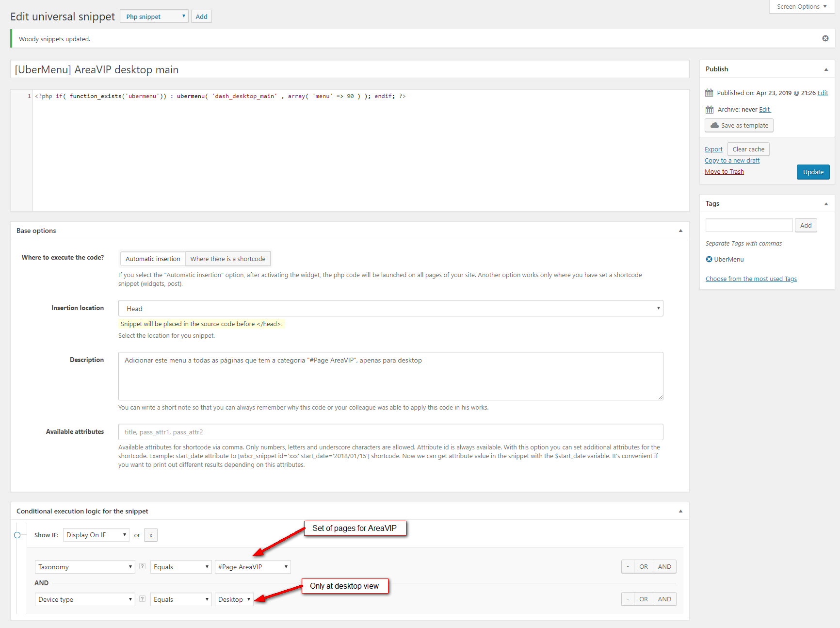The height and width of the screenshot is (628, 840).
Task: Open the Screen Options tab
Action: coord(801,6)
